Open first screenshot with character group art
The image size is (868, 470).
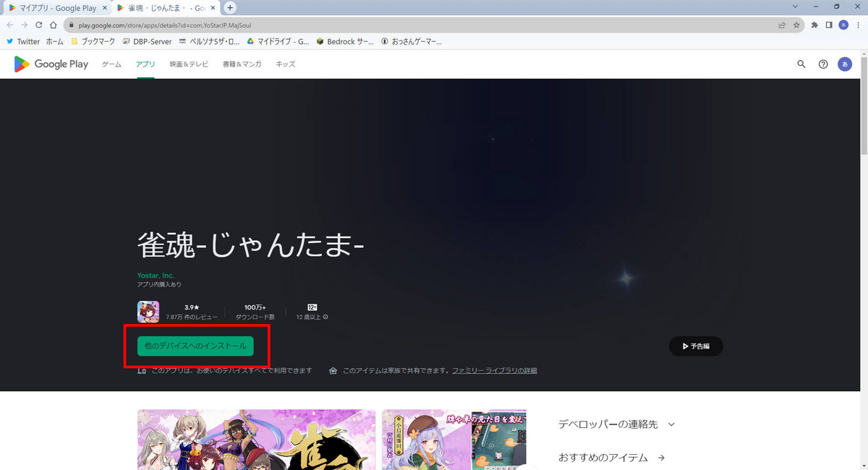(x=257, y=440)
